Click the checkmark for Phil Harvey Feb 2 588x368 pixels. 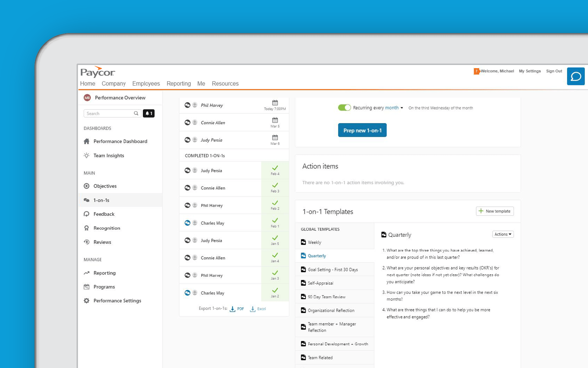(275, 203)
